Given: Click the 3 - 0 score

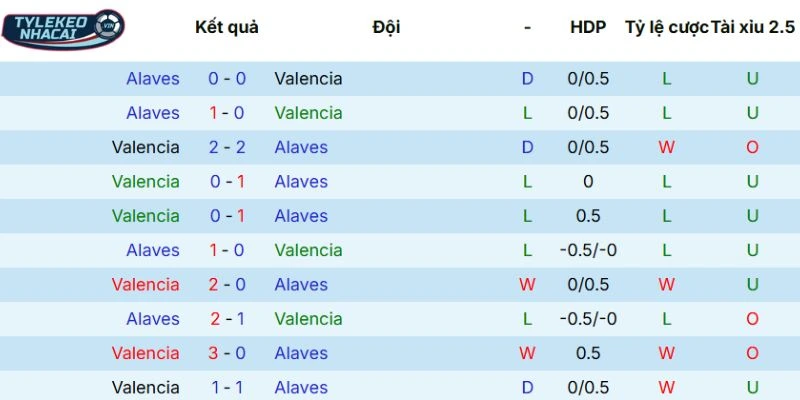Looking at the screenshot, I should click(x=227, y=353).
